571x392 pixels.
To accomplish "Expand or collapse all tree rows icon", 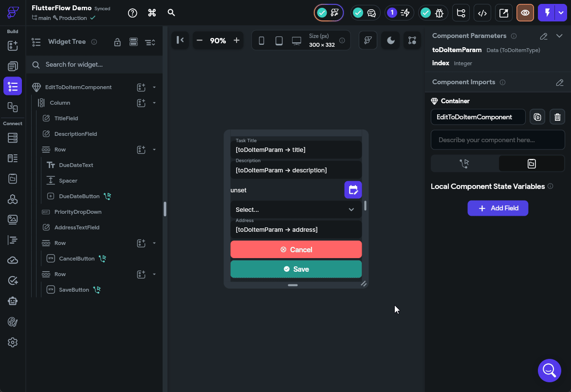I will coord(150,43).
